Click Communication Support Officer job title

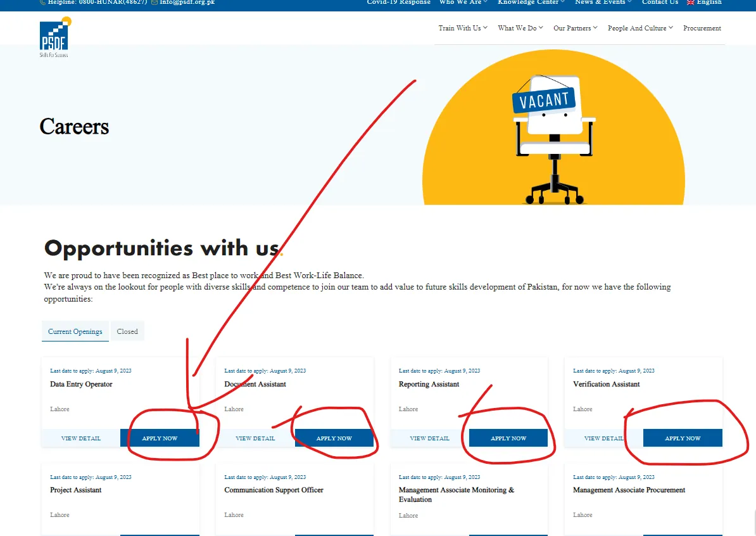coord(274,490)
